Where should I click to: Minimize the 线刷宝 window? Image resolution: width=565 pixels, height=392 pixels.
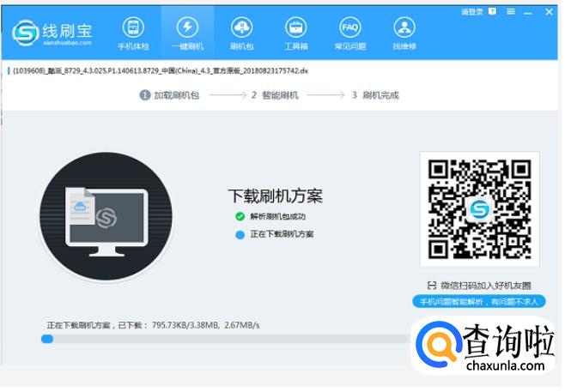[528, 13]
